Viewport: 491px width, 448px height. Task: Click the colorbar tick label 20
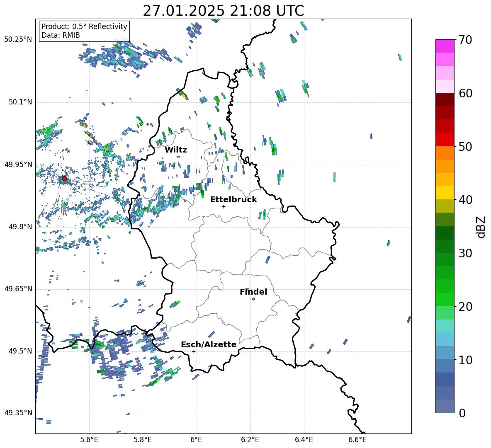tap(465, 307)
